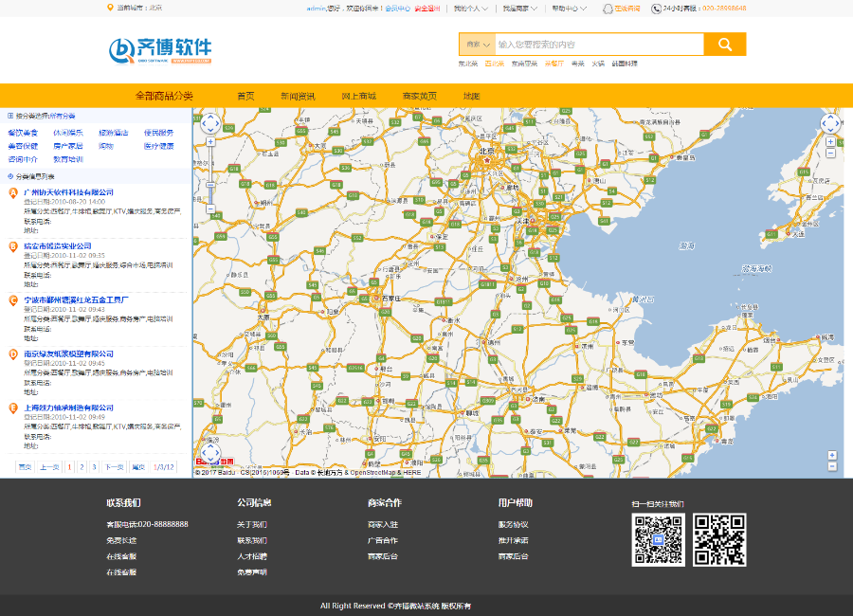Click the left map pan compass control
Image resolution: width=853 pixels, height=616 pixels.
(x=210, y=123)
